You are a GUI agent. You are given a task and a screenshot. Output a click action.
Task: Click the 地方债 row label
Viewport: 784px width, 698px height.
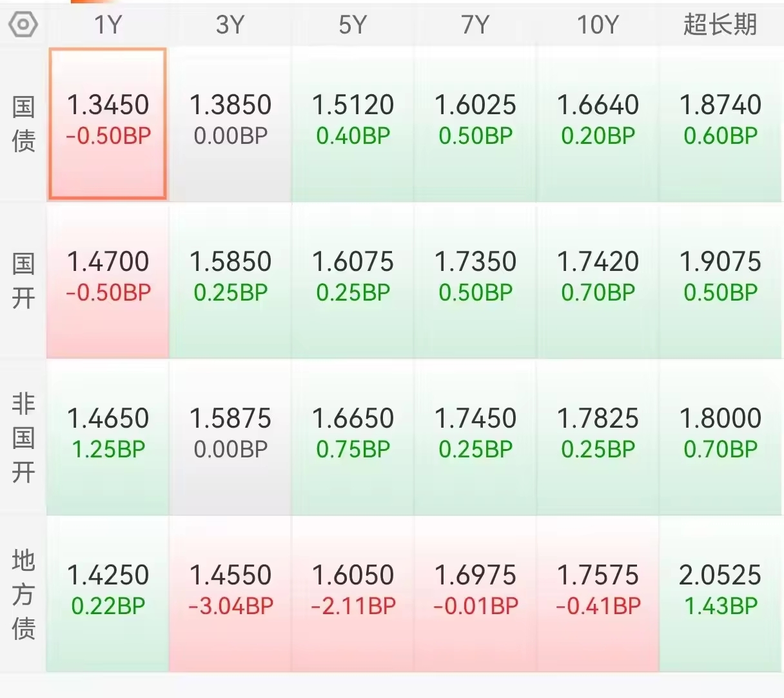(x=23, y=594)
